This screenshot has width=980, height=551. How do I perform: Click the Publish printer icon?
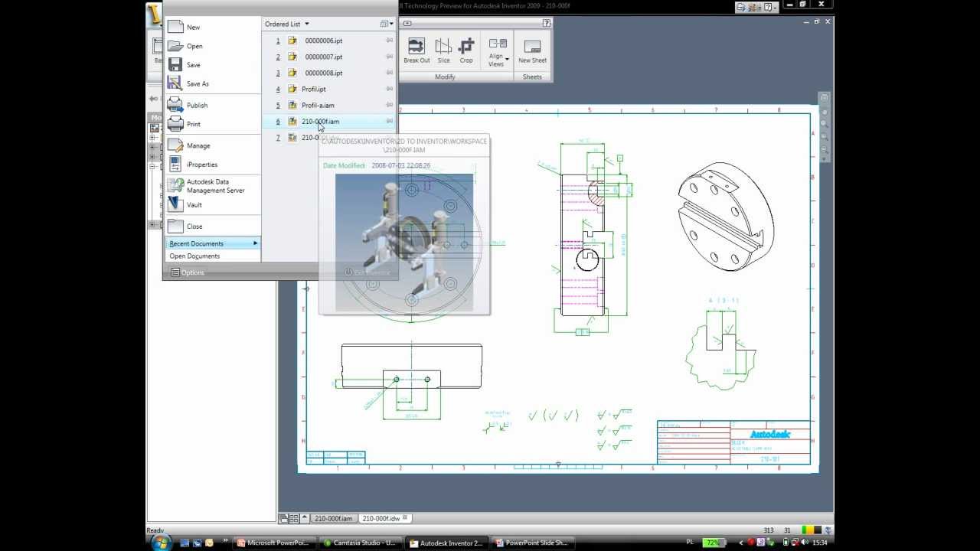click(175, 105)
